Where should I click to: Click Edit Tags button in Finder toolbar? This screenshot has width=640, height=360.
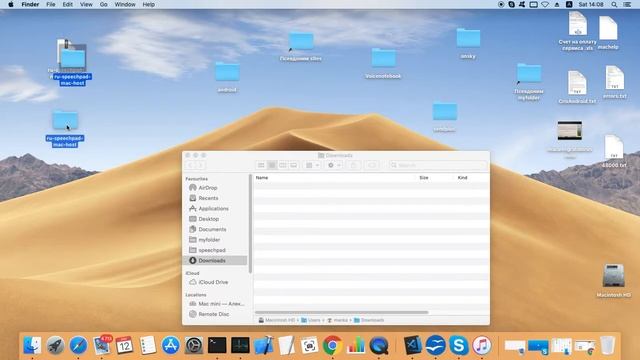coord(372,165)
